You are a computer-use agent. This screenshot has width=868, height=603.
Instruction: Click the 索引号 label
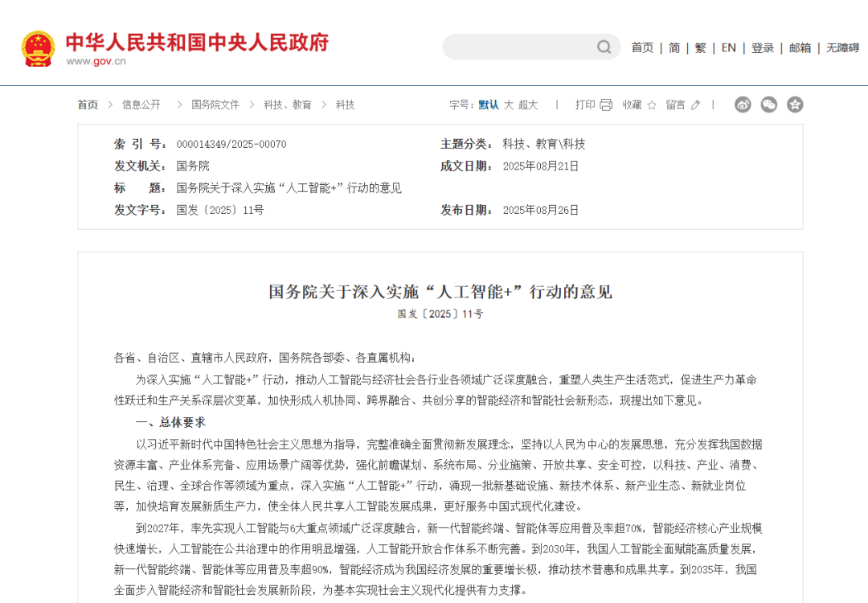(141, 145)
